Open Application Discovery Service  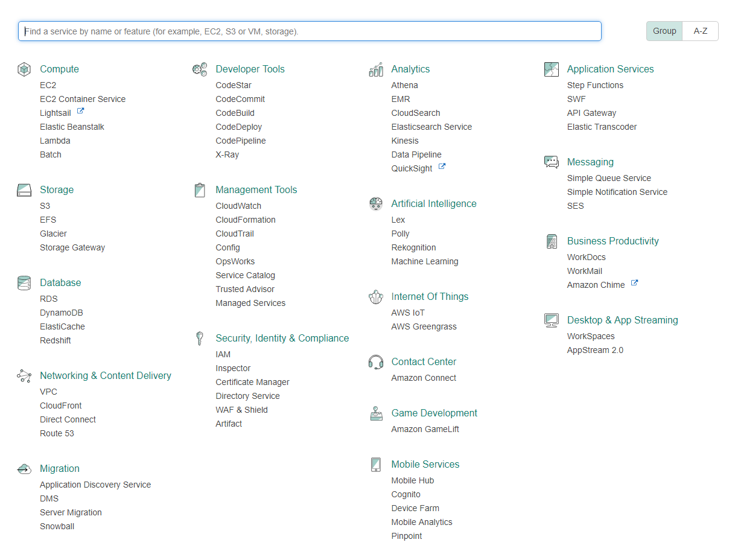(x=95, y=485)
